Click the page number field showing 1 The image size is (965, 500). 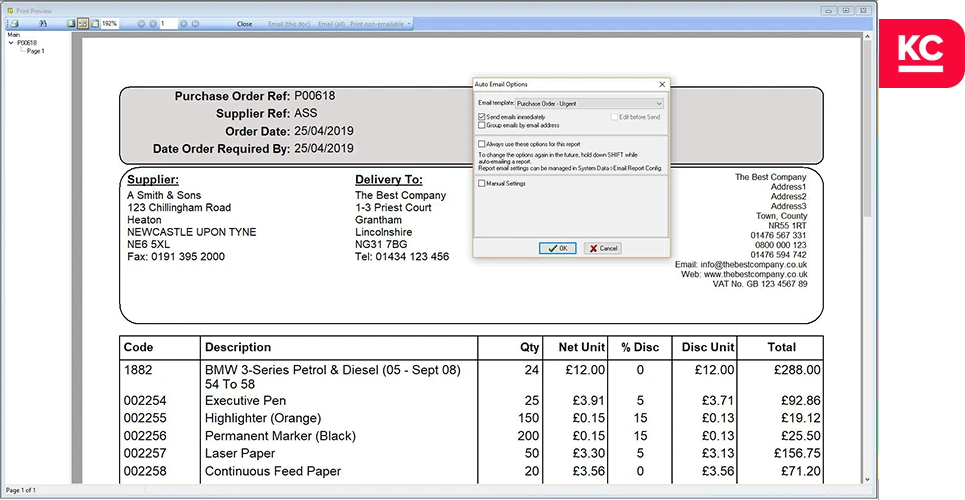pyautogui.click(x=168, y=23)
